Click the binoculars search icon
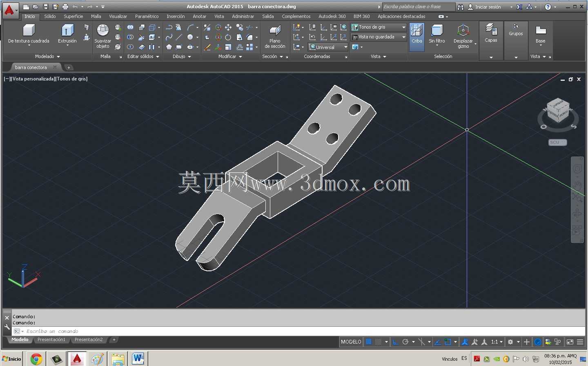The image size is (588, 366). pyautogui.click(x=461, y=7)
